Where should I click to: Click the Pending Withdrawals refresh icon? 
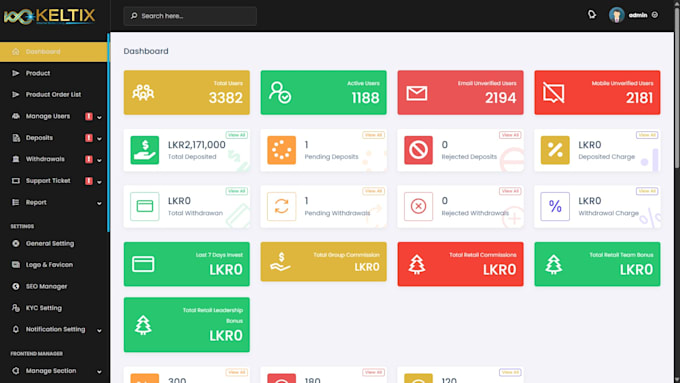click(281, 206)
